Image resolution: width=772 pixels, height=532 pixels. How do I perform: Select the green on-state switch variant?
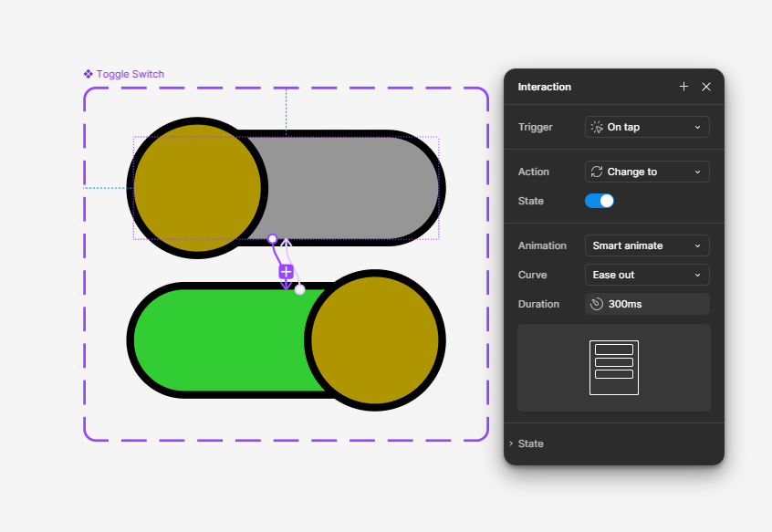219,339
